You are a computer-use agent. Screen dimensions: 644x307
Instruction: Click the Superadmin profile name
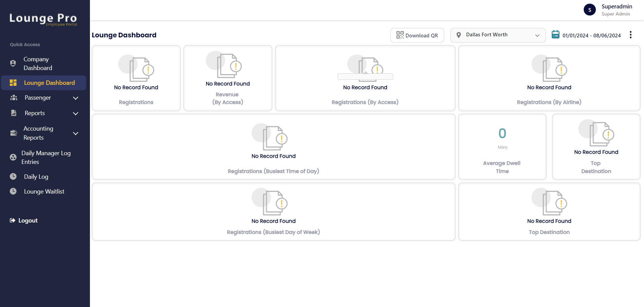(617, 6)
